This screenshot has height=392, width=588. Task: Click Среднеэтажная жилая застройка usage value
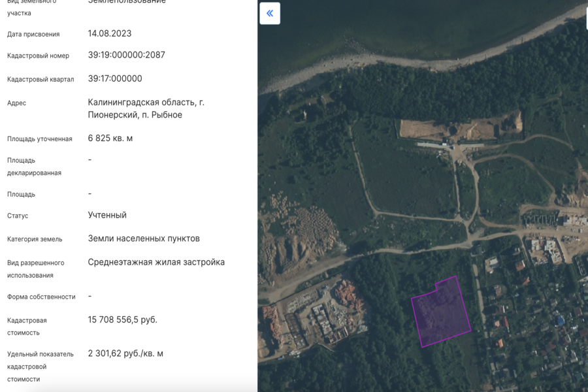click(x=156, y=262)
